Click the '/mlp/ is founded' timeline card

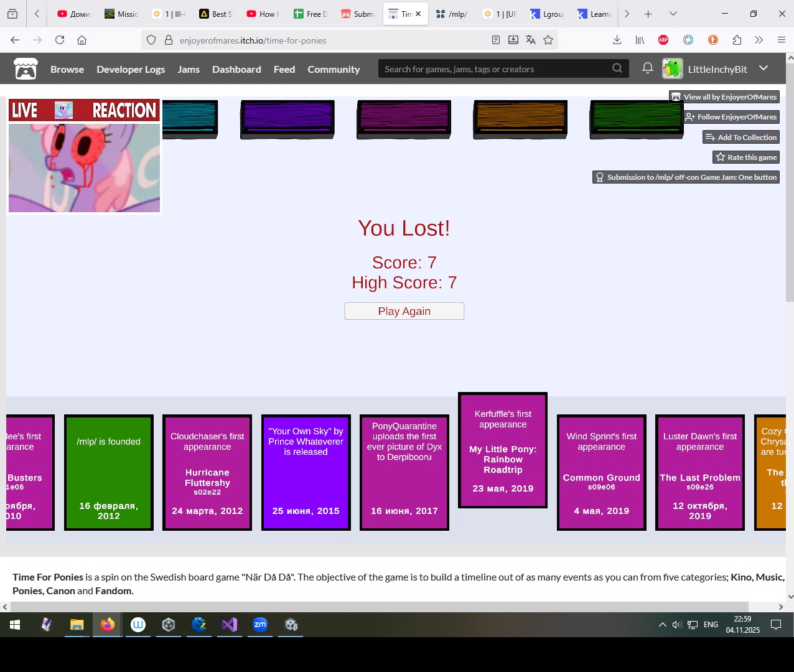pyautogui.click(x=109, y=472)
